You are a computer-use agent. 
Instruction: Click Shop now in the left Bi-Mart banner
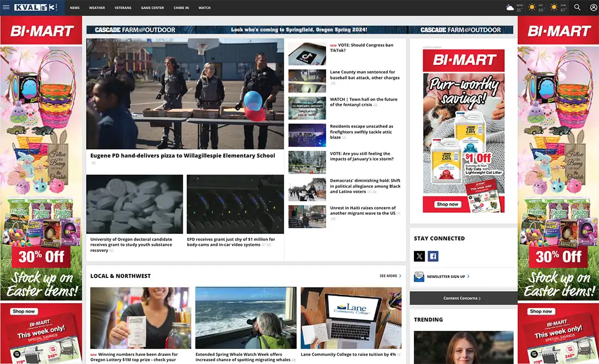pos(23,311)
